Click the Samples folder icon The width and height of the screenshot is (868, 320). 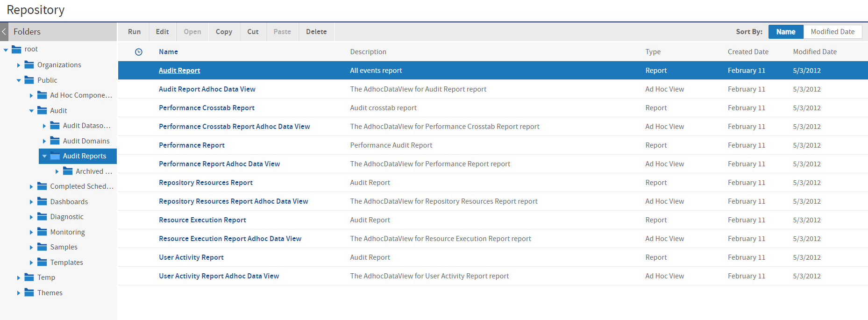pyautogui.click(x=42, y=247)
